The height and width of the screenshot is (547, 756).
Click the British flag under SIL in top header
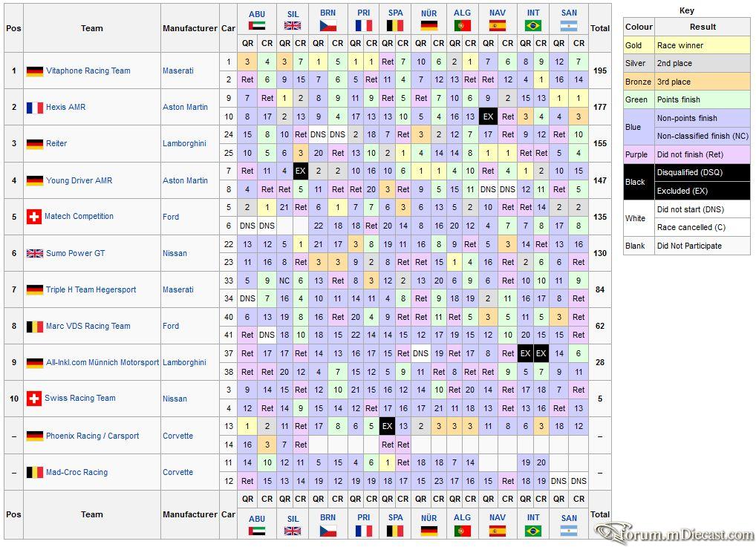[x=293, y=25]
